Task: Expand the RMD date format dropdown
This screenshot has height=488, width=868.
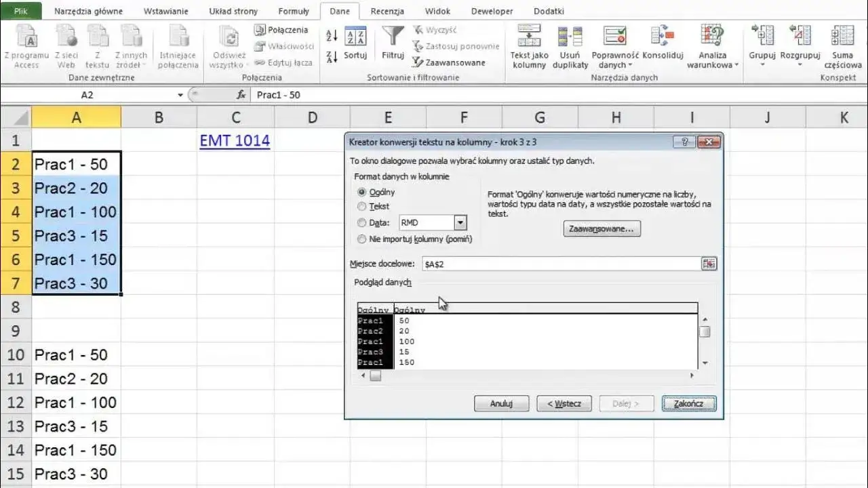Action: point(460,222)
